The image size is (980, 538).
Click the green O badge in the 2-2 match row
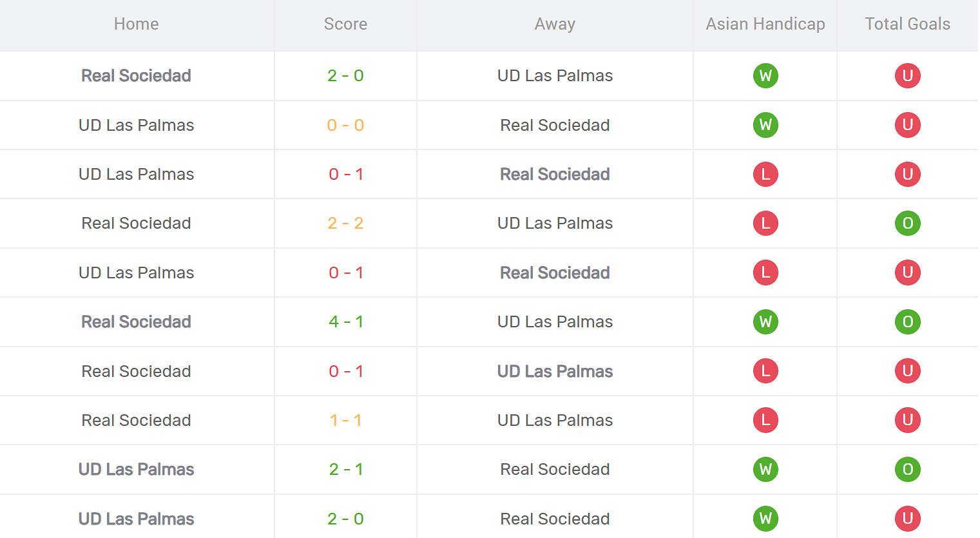coord(907,223)
